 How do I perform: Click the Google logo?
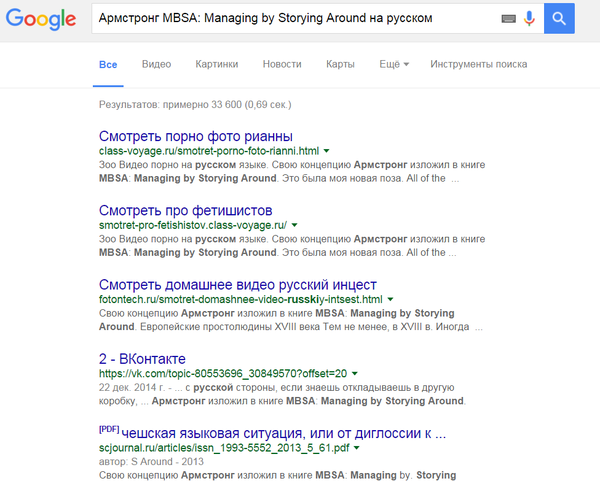tap(40, 18)
